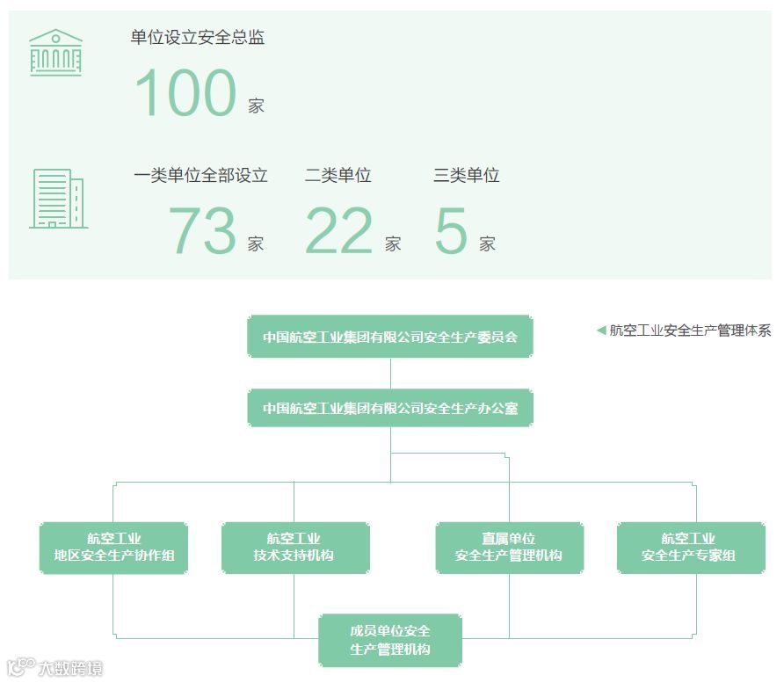Select the 安全生产办公室 box
This screenshot has width=784, height=683.
[x=390, y=408]
